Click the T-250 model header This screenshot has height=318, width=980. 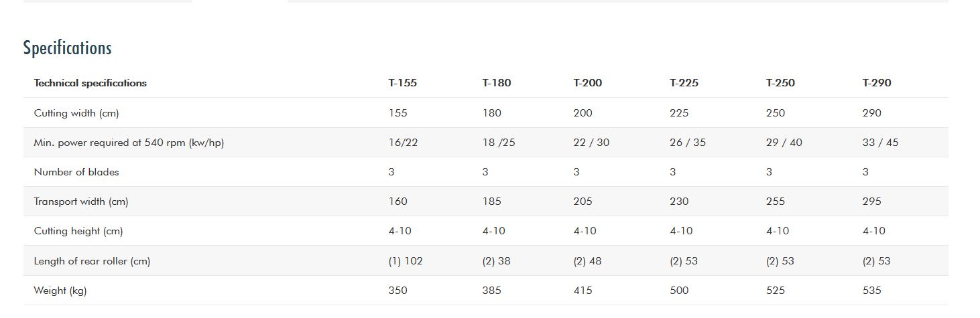click(780, 83)
